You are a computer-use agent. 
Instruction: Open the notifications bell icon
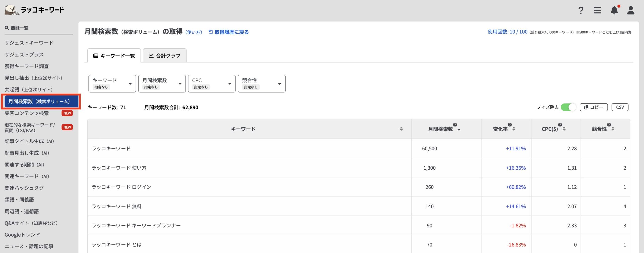[x=614, y=10]
